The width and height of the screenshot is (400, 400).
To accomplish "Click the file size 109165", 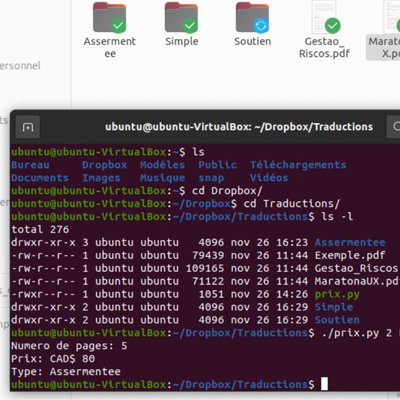I will pyautogui.click(x=205, y=269).
